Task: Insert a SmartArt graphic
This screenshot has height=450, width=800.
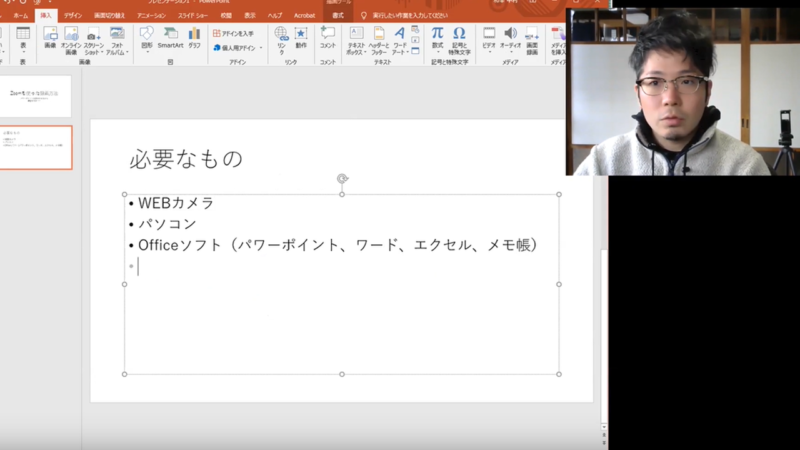Action: tap(170, 38)
